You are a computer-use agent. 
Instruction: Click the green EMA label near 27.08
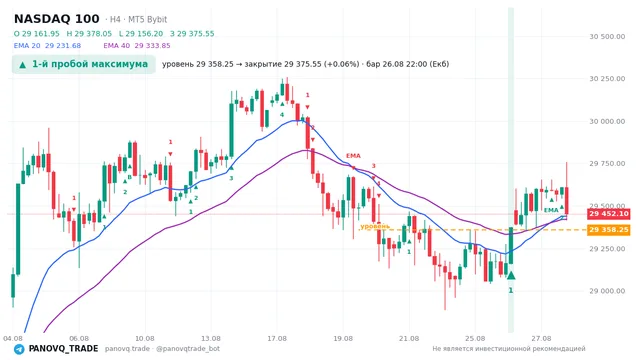pos(551,210)
